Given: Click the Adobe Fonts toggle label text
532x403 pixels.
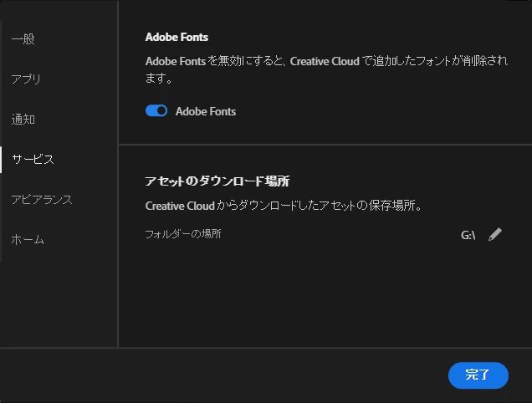Looking at the screenshot, I should click(206, 111).
